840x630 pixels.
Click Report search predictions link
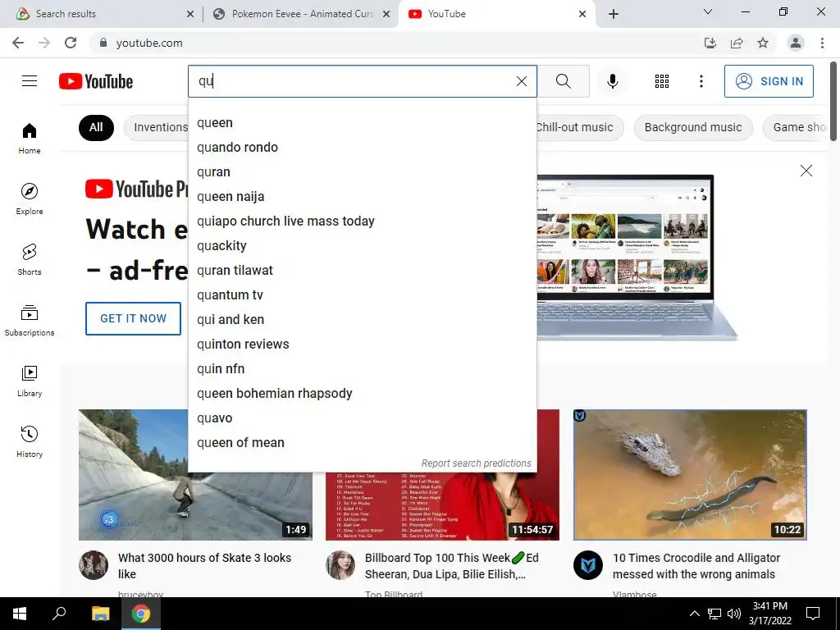(477, 463)
